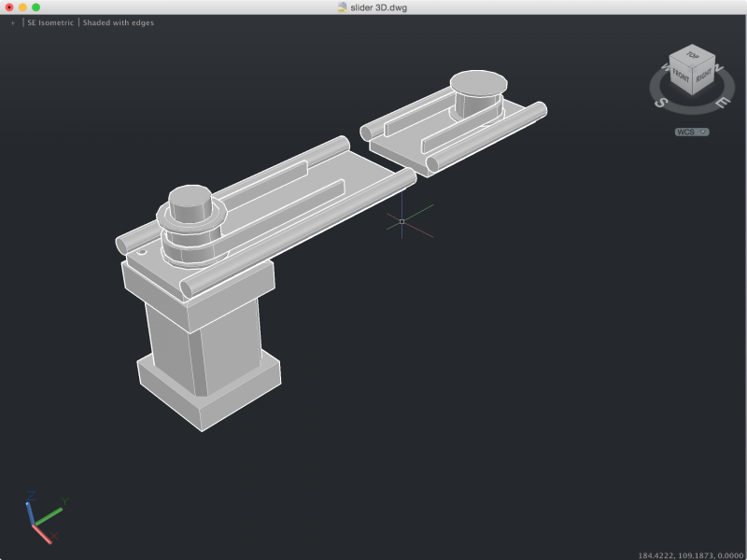The image size is (747, 560).
Task: Click the RIGHT face of the ViewCube
Action: point(703,77)
